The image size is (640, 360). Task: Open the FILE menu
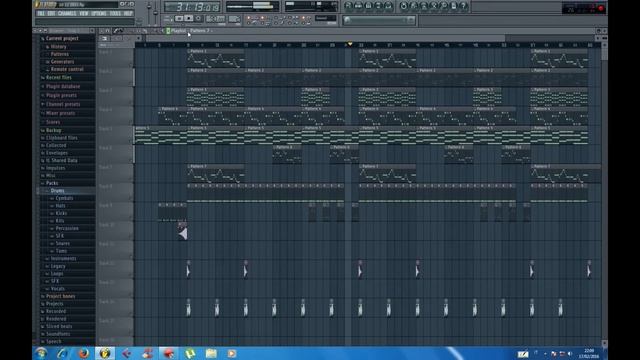[41, 13]
